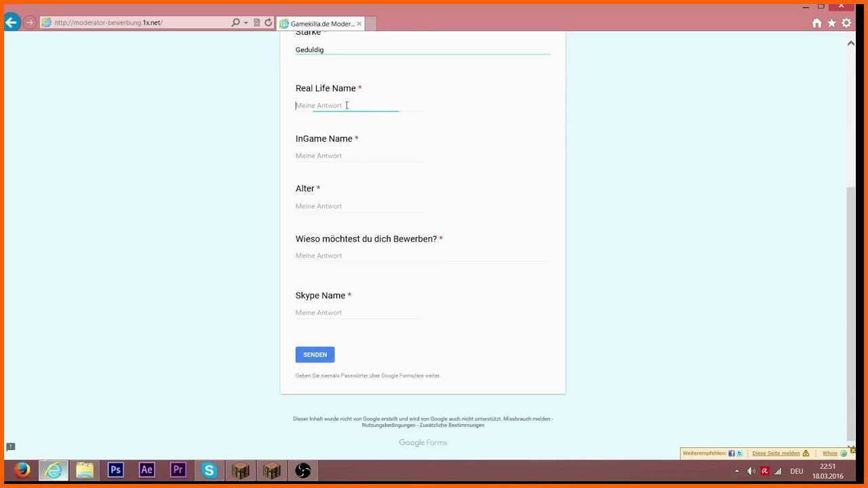
Task: Share the page via Twitter icon
Action: coord(740,453)
